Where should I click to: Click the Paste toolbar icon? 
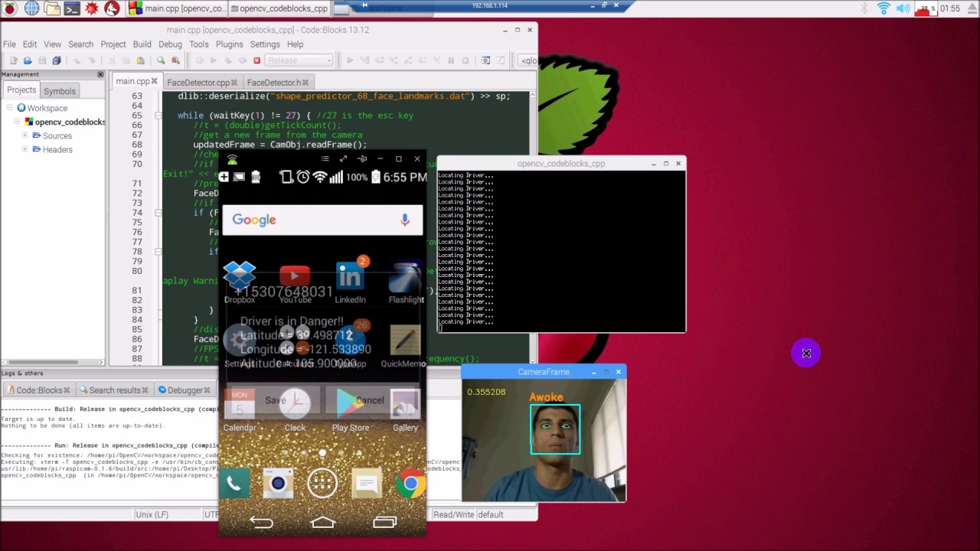tap(140, 60)
